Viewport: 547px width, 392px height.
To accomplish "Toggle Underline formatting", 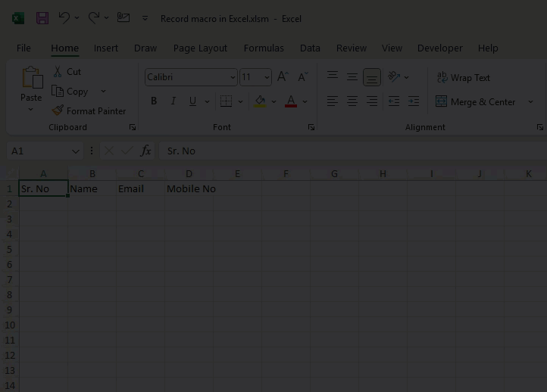I will [x=192, y=101].
